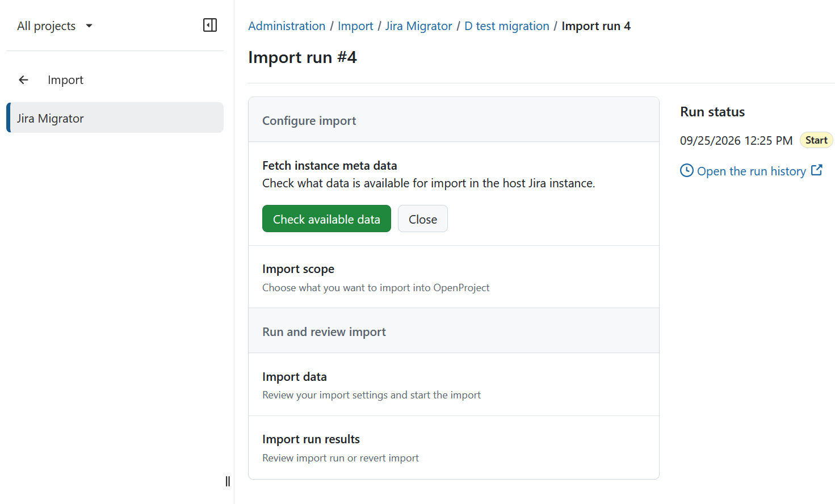Select Jira Migrator in the sidebar
Screen dimensions: 835x504
coord(115,117)
